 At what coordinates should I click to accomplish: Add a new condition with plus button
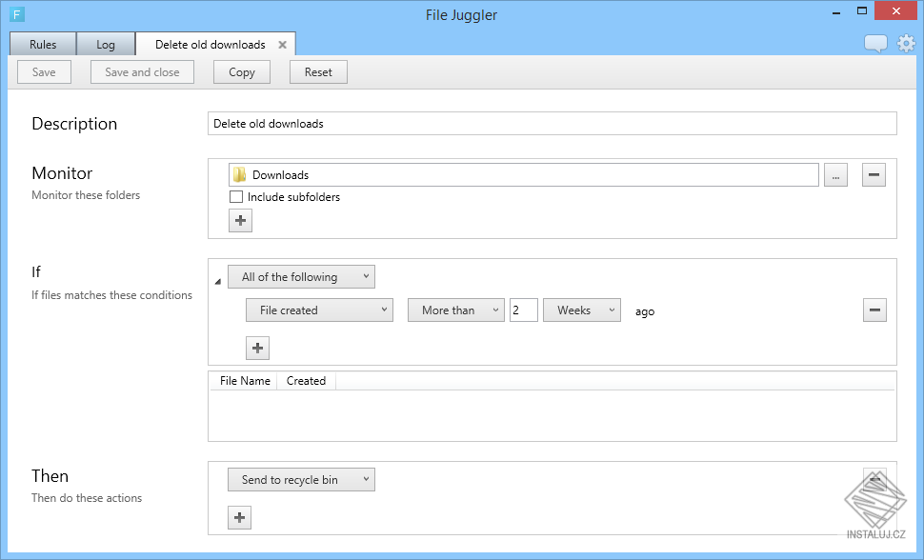(257, 348)
